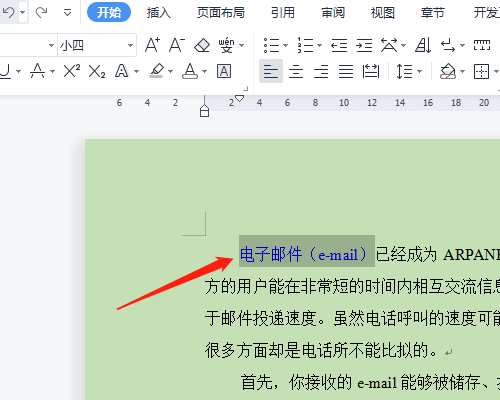Open the pinyin guide (wén) tool
500x400 pixels.
pos(227,45)
